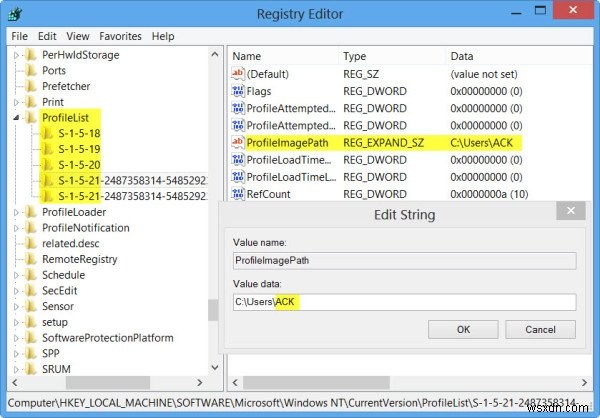This screenshot has height=418, width=600.
Task: Click the Value name field
Action: [404, 261]
